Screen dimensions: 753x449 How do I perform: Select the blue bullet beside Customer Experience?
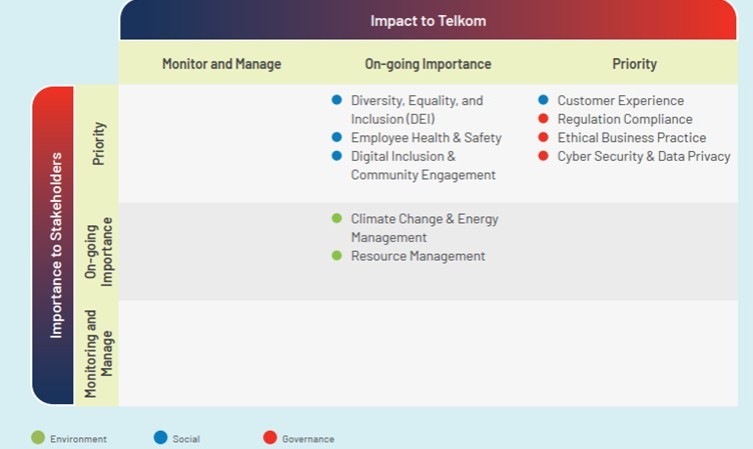543,100
